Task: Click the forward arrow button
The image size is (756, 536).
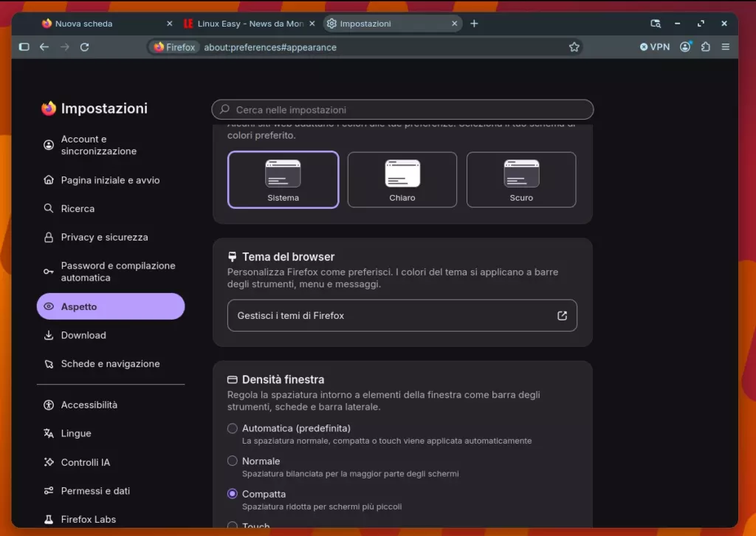Action: 65,47
